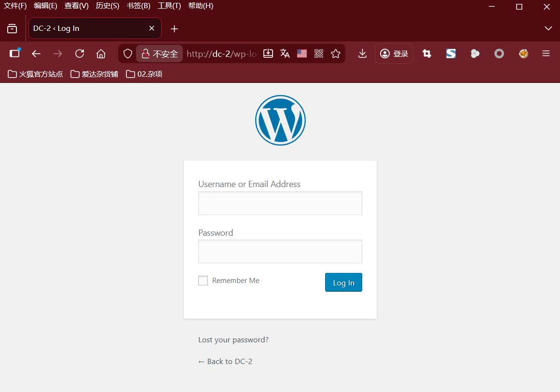Image resolution: width=560 pixels, height=392 pixels.
Task: Go to the home page icon
Action: pyautogui.click(x=101, y=54)
